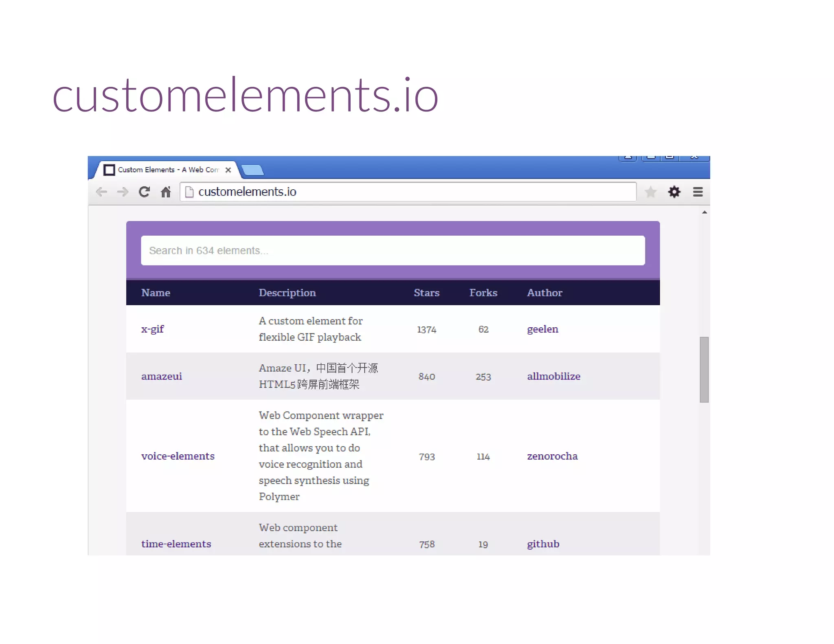Open the time-elements link
834x644 pixels.
tap(176, 544)
